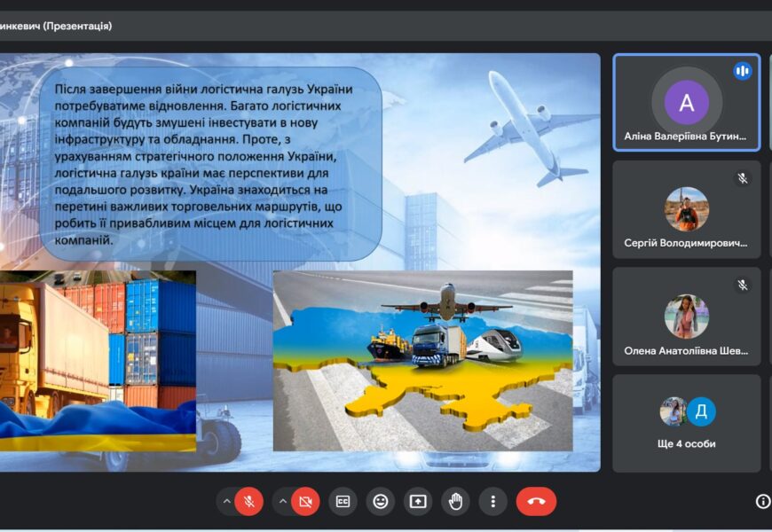Leave the call with the red hang-up button
This screenshot has width=772, height=532.
[x=536, y=502]
